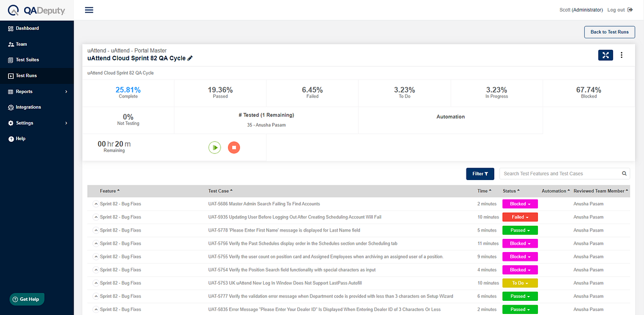Toggle the fullscreen expand icon
Screen dimensions: 644x315
606,55
